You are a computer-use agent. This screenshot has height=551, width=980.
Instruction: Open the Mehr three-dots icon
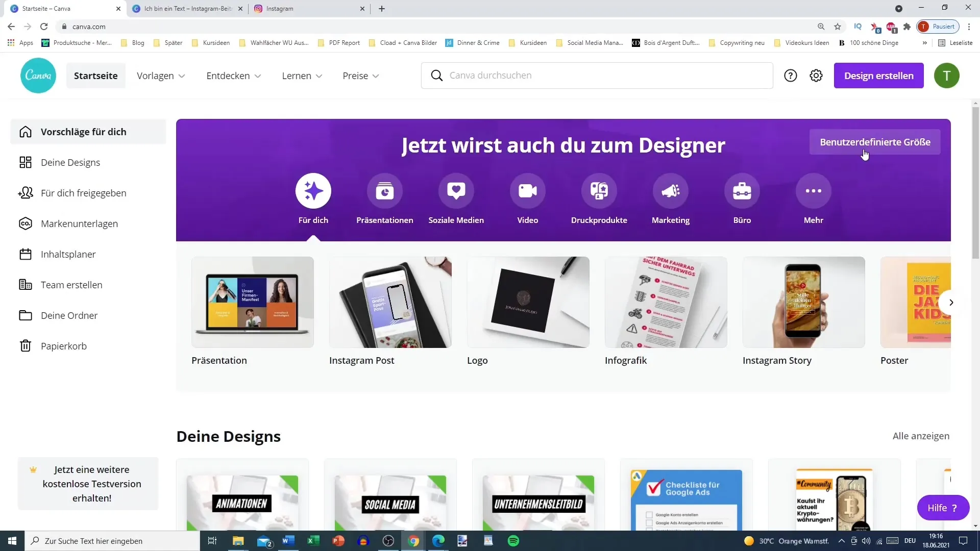click(814, 191)
